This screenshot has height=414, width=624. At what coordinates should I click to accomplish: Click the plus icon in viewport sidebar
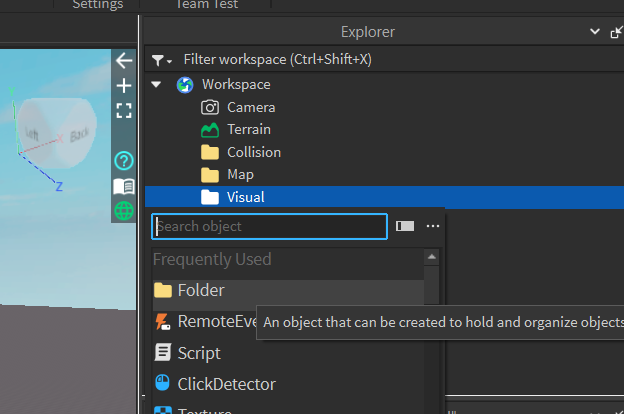124,86
